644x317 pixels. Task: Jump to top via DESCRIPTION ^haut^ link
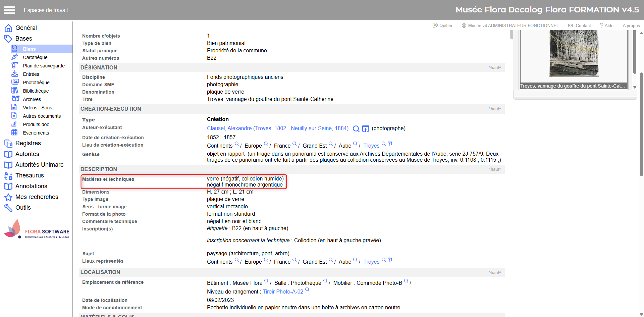pyautogui.click(x=494, y=169)
